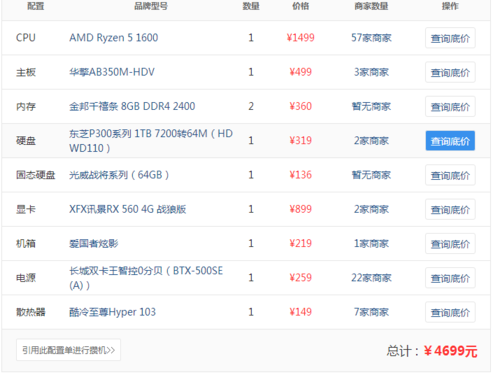Click 7家商家 merchant count for 散热器
500x382 pixels.
pyautogui.click(x=371, y=312)
